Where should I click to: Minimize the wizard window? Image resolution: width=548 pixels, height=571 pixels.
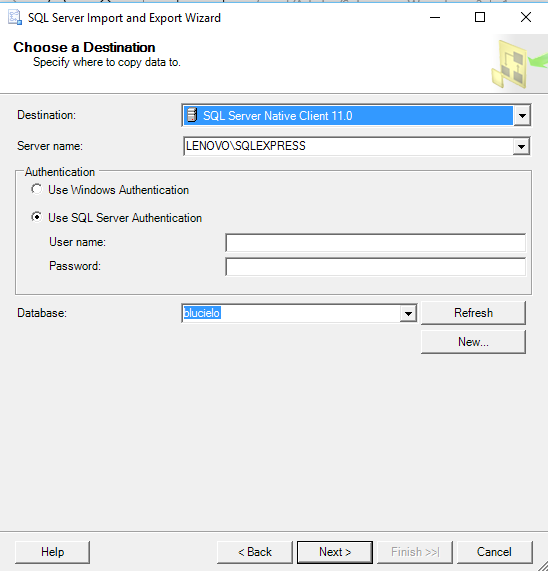[x=435, y=17]
